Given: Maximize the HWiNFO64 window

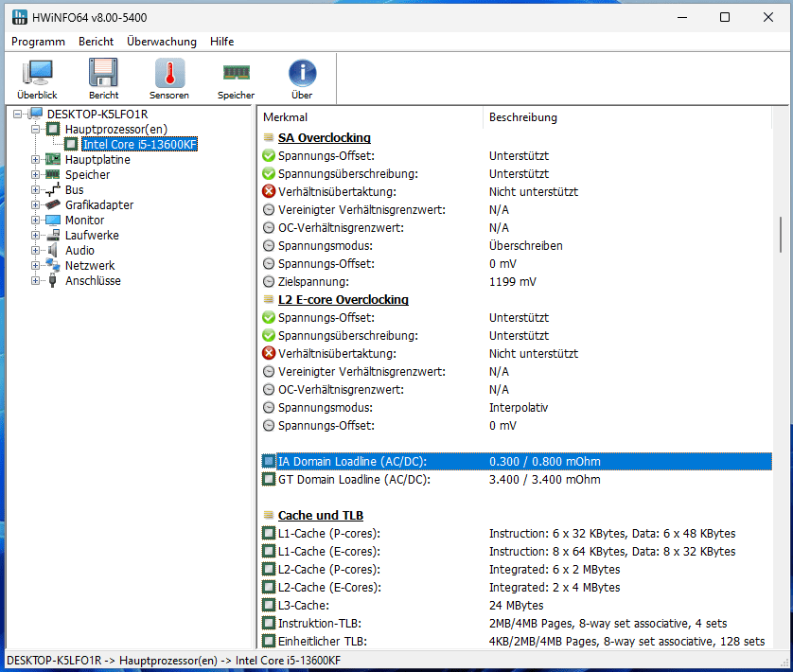Looking at the screenshot, I should tap(725, 17).
